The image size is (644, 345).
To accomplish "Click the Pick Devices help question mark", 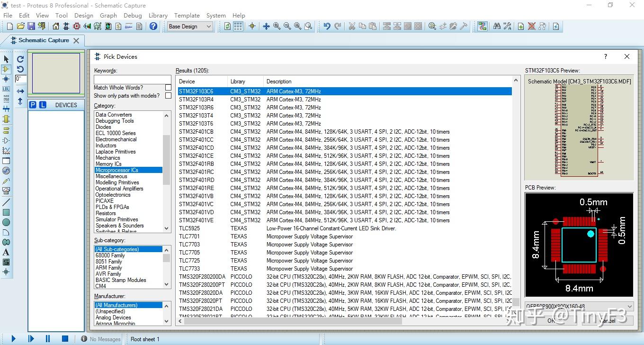I will coord(605,56).
